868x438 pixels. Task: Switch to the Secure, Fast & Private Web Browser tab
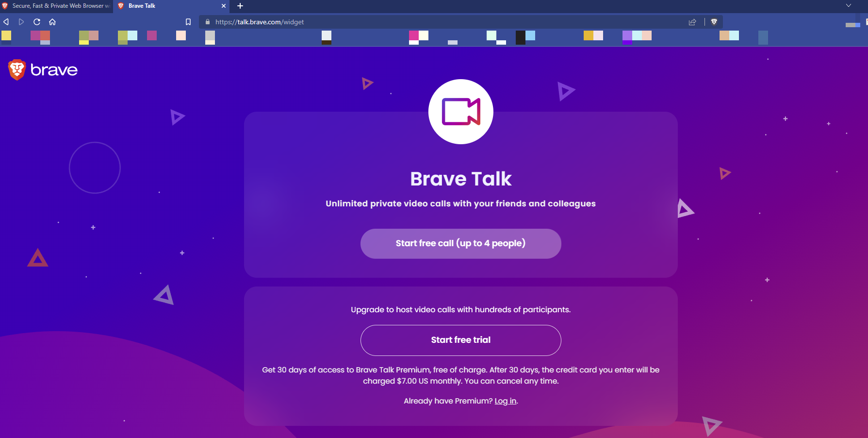(x=56, y=6)
